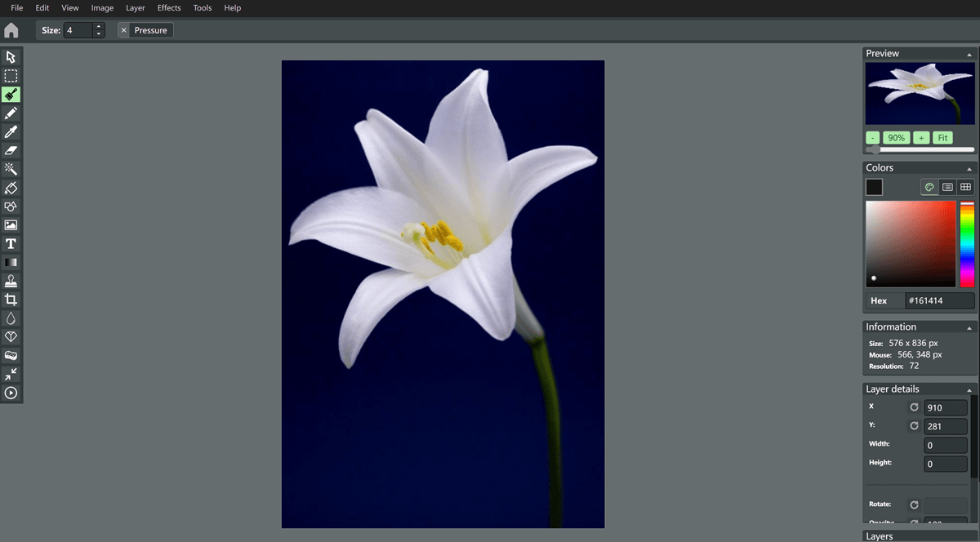
Task: Click the Hex color input field
Action: tap(939, 300)
